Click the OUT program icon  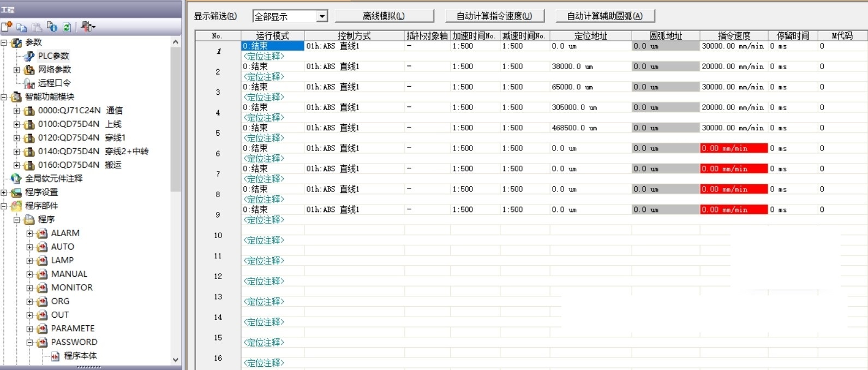click(x=43, y=315)
